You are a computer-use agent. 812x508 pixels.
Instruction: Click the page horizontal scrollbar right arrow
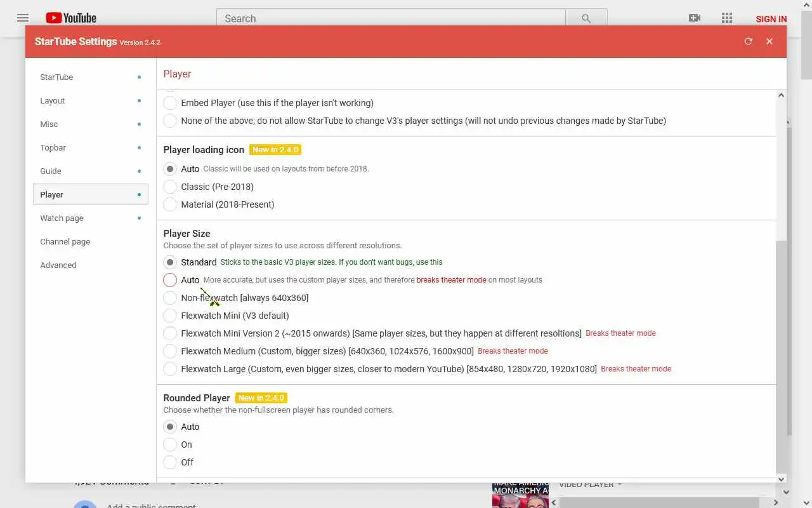776,502
